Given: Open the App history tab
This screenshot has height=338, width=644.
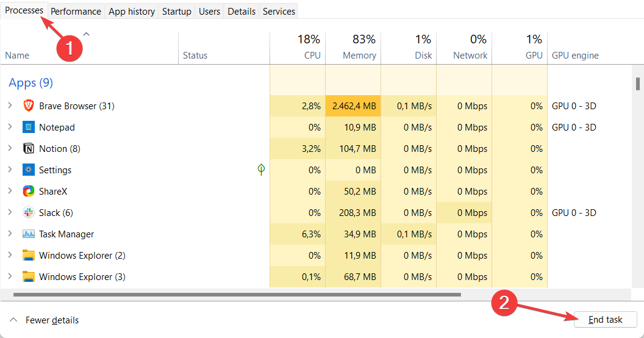Looking at the screenshot, I should [132, 12].
